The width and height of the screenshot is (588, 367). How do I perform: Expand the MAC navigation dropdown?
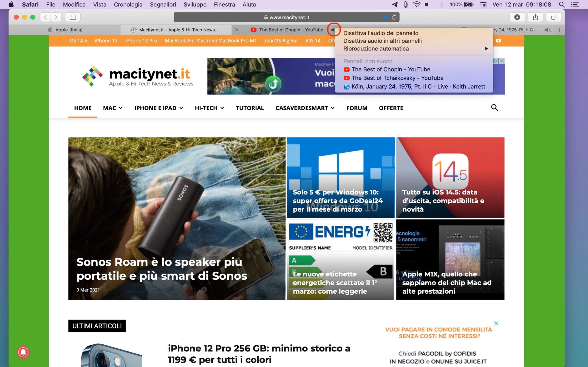pos(113,108)
